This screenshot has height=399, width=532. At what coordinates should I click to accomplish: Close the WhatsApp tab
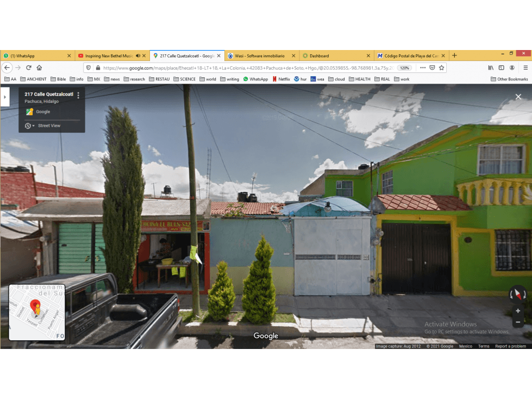[x=69, y=55]
